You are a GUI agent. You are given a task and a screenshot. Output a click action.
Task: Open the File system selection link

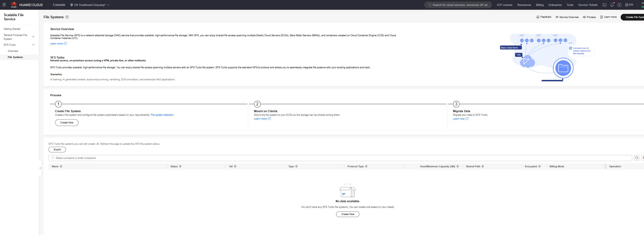[162, 115]
